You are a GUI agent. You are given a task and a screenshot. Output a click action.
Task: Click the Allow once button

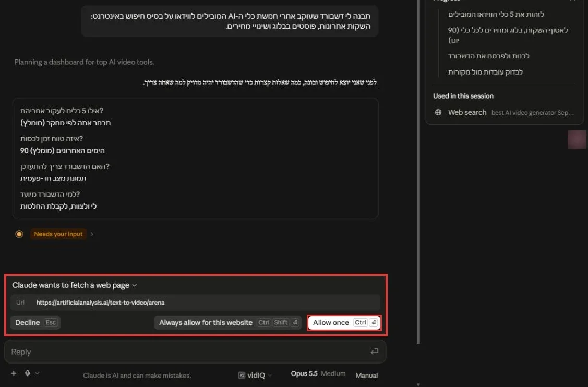[344, 322]
